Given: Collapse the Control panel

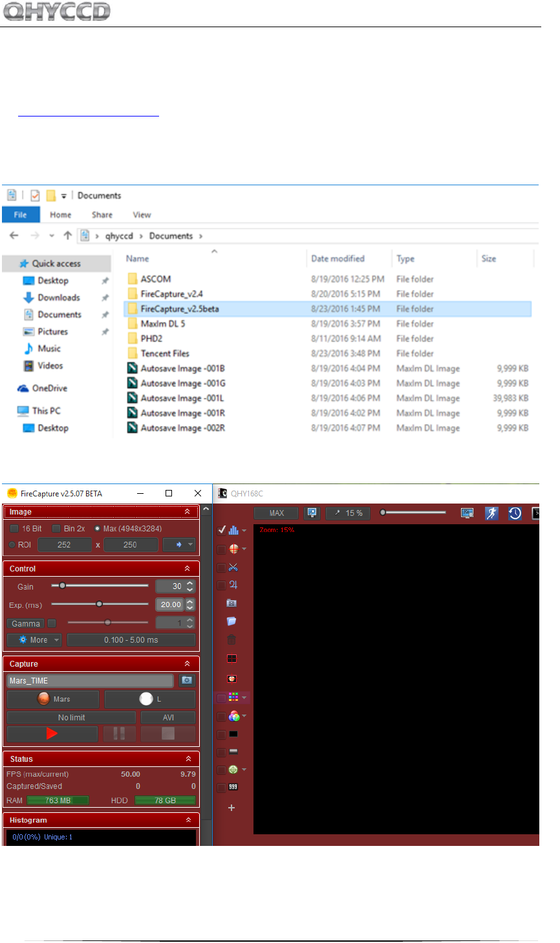Looking at the screenshot, I should click(x=188, y=569).
